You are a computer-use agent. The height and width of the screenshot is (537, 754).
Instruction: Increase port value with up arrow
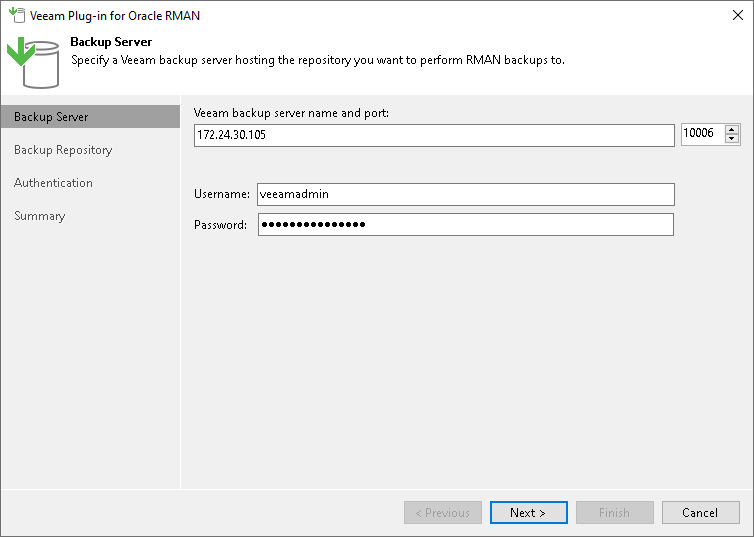[x=732, y=129]
